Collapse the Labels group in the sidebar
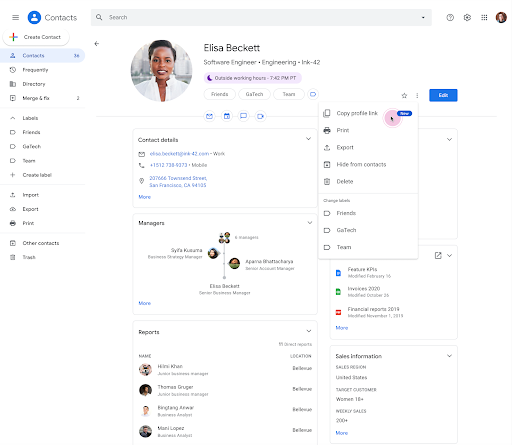 point(13,118)
